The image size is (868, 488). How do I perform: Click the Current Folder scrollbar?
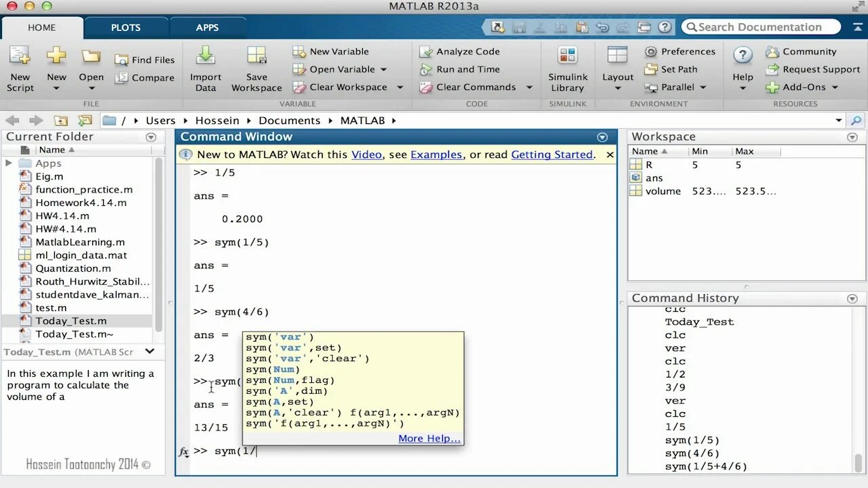pos(159,244)
